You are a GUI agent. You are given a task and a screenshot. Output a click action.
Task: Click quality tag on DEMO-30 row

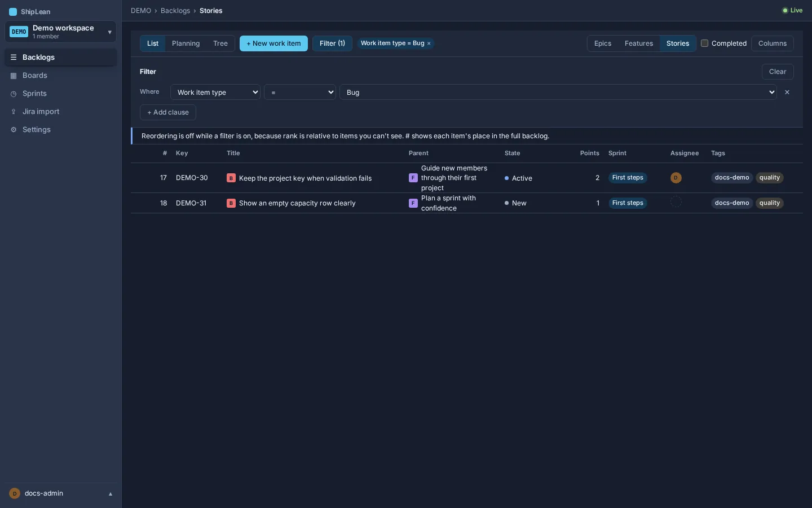(x=770, y=178)
